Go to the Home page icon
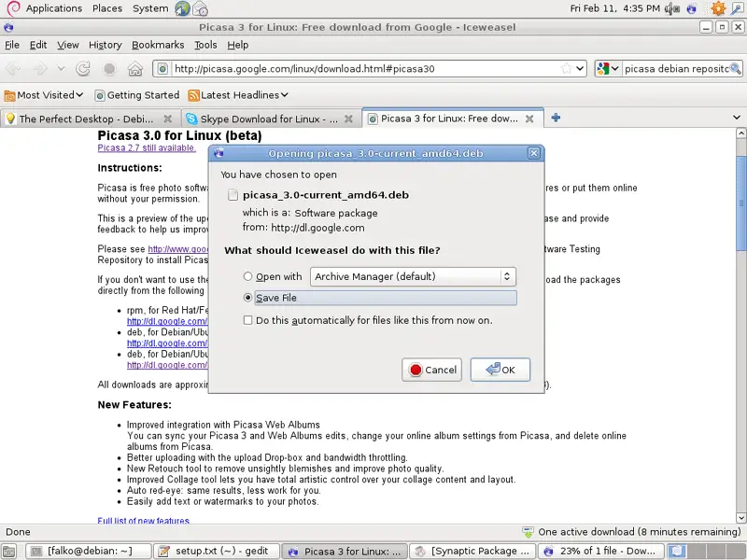The image size is (747, 560). (x=135, y=69)
